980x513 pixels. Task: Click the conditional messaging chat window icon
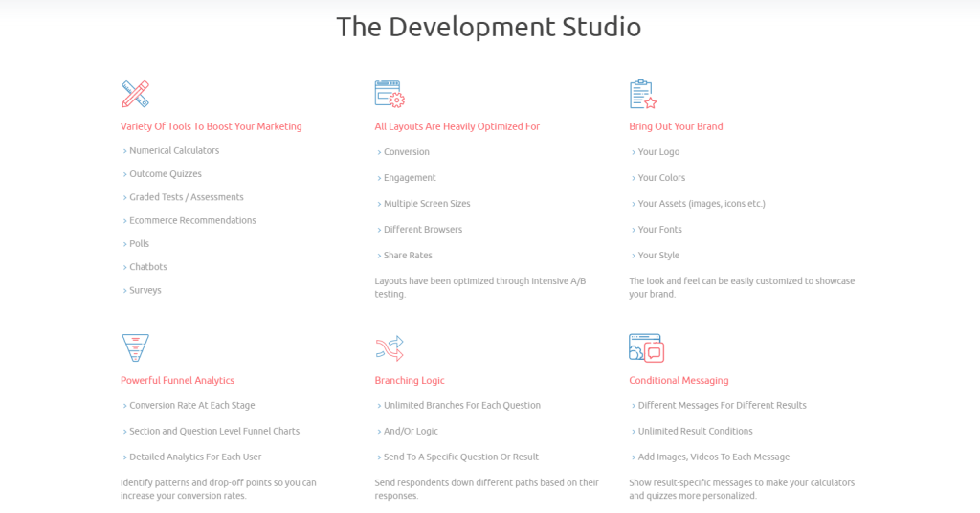coord(646,347)
